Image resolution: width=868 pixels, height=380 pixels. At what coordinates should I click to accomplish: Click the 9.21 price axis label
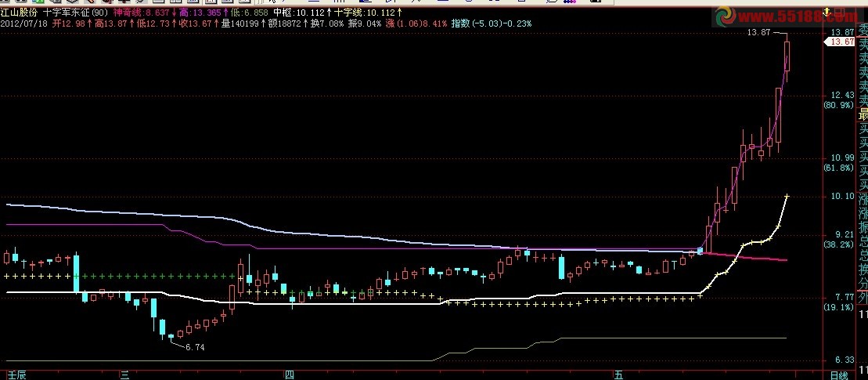click(x=845, y=235)
